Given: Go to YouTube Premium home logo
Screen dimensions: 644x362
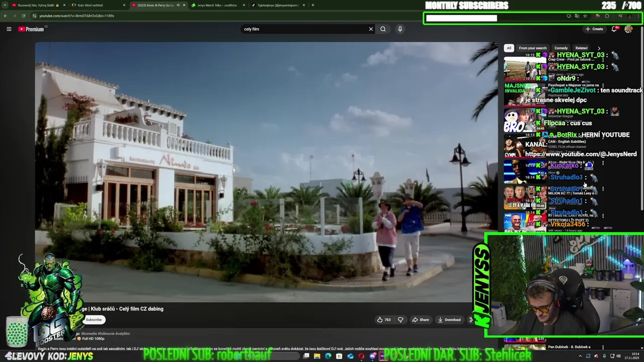Looking at the screenshot, I should point(31,29).
